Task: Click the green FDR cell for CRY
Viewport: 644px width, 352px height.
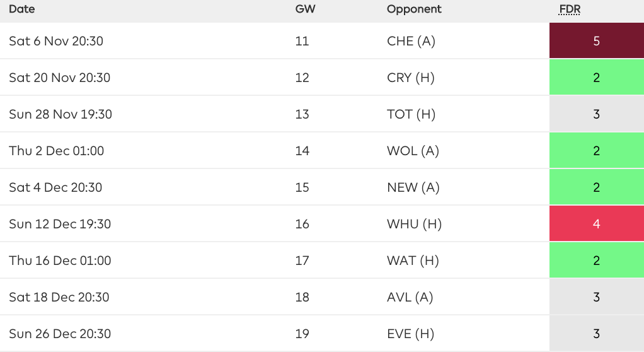Action: coord(596,78)
